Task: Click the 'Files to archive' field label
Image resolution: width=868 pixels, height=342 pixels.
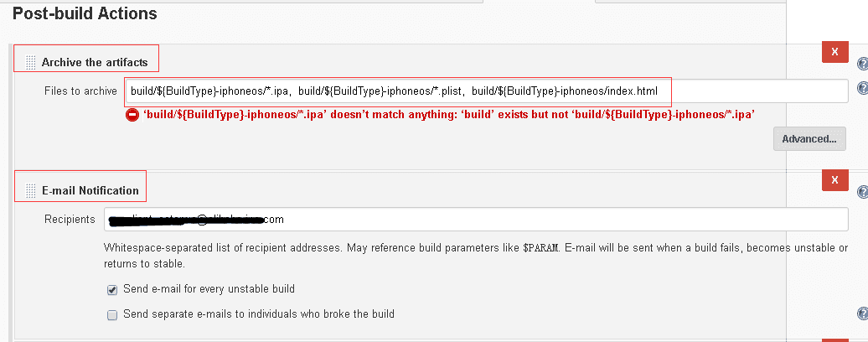Action: tap(80, 91)
